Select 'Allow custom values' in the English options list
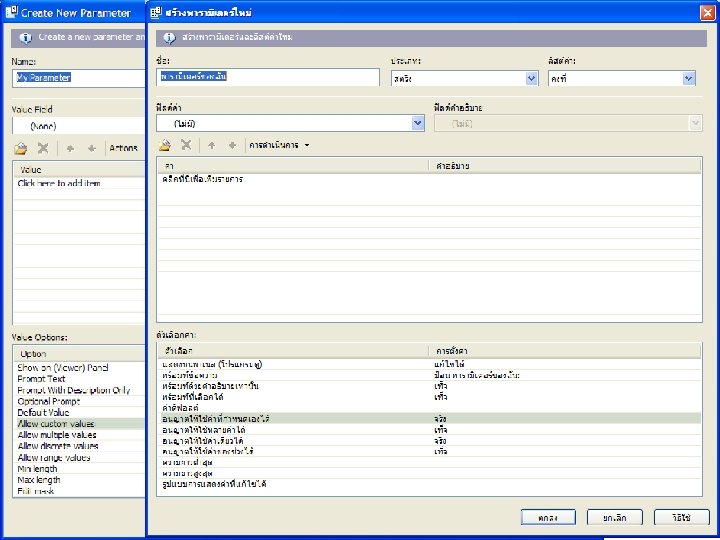 click(x=56, y=423)
